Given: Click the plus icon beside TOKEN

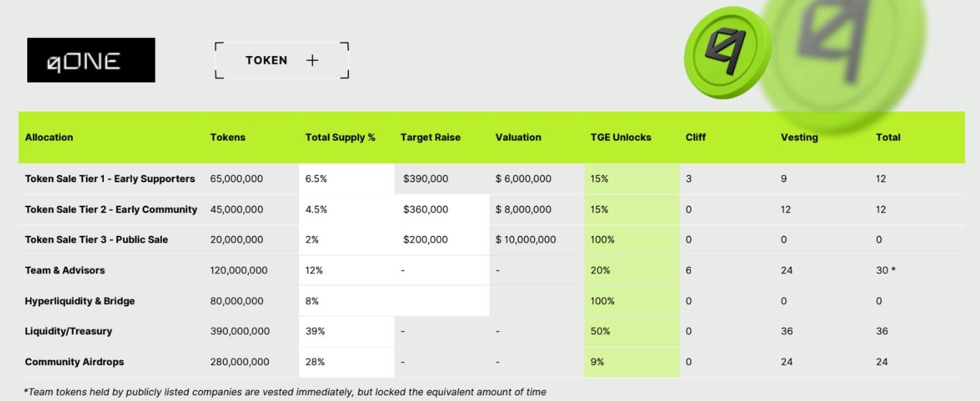Looking at the screenshot, I should click(x=312, y=60).
